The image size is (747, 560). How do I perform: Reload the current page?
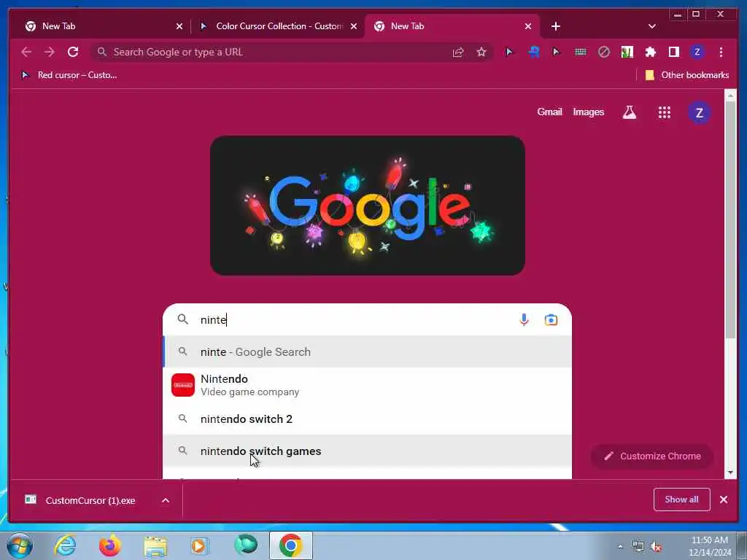point(73,52)
